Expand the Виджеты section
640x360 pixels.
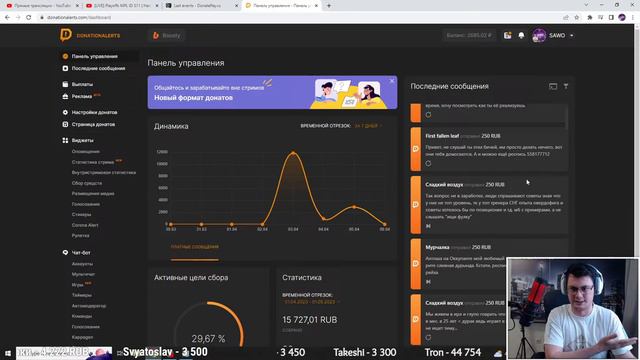click(x=82, y=140)
